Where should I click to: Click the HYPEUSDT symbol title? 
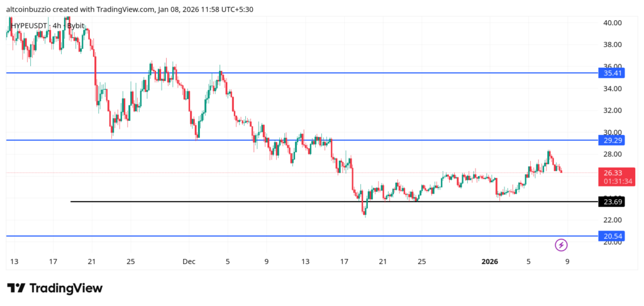[x=31, y=25]
